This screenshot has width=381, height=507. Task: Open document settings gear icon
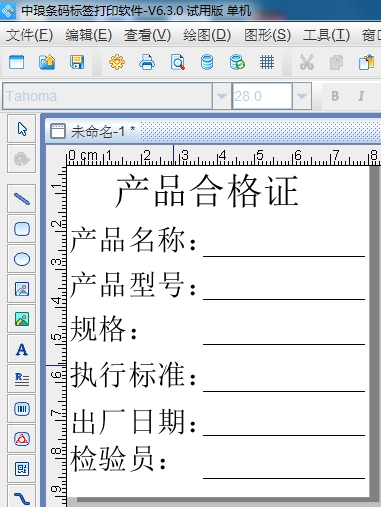(x=117, y=62)
